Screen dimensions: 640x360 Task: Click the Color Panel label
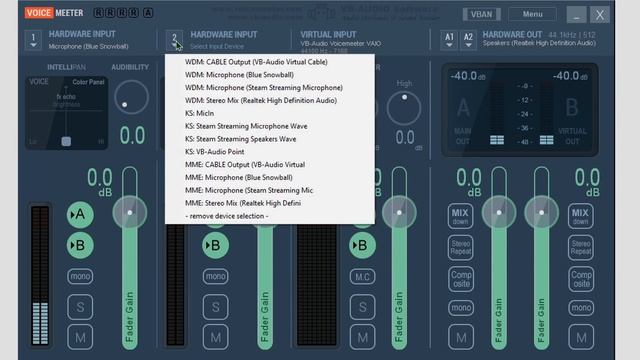point(88,82)
